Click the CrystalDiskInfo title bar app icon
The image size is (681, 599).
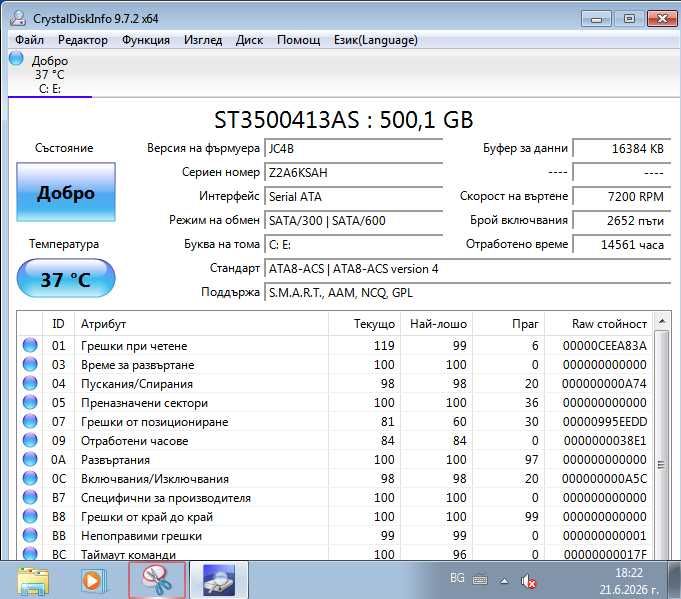click(18, 18)
